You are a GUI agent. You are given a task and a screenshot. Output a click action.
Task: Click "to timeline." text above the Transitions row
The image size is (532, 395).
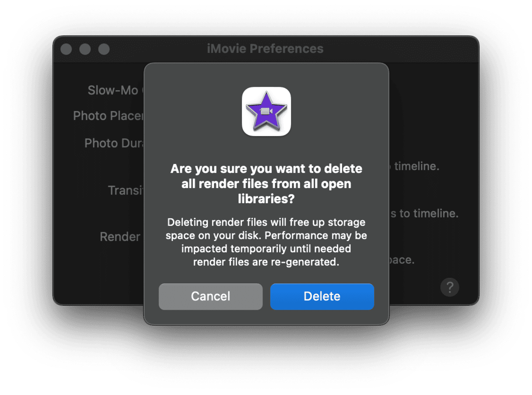pos(416,166)
